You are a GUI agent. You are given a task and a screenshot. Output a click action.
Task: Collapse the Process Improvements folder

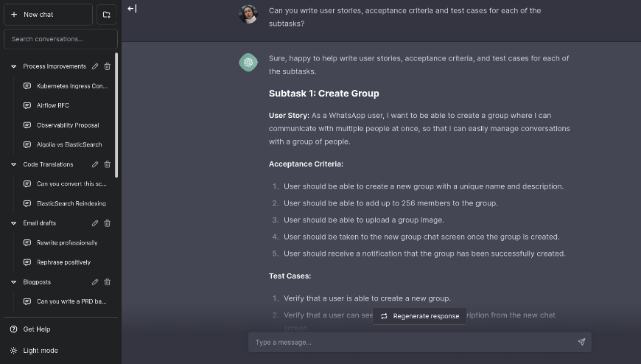pos(13,66)
